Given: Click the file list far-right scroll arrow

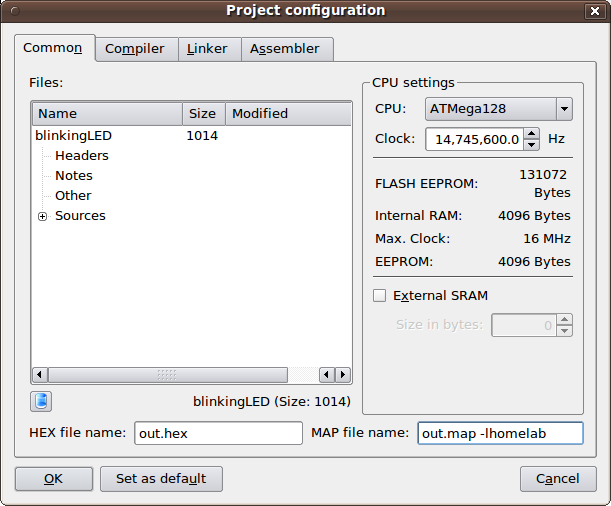Looking at the screenshot, I should [x=343, y=374].
